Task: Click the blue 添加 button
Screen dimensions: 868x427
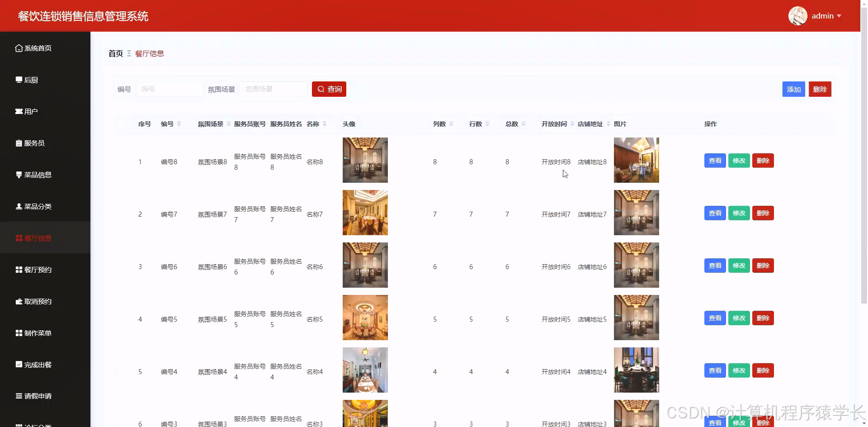Action: click(794, 89)
